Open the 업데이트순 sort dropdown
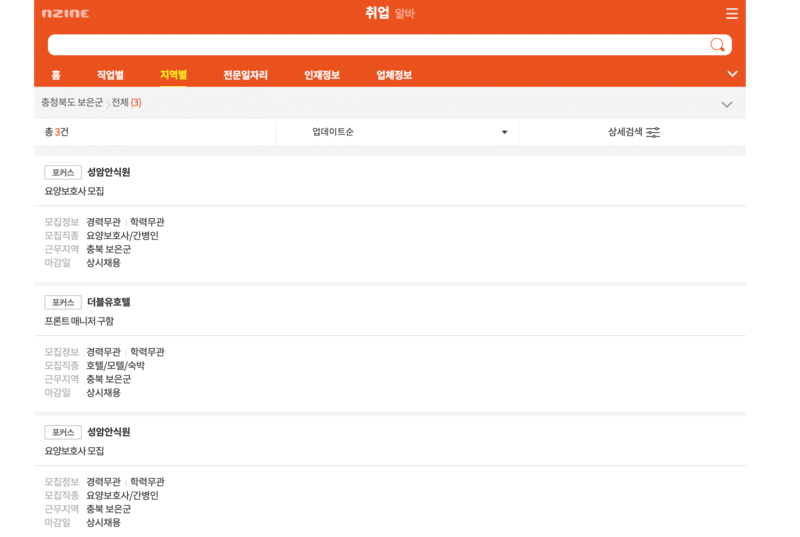800x537 pixels. [x=397, y=132]
